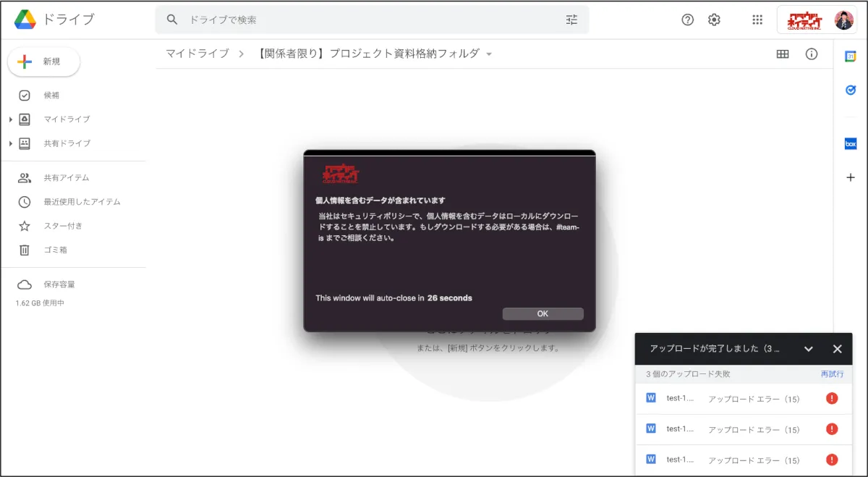Expand the 共有ドライブ tree in sidebar
This screenshot has height=477, width=868.
coord(11,143)
